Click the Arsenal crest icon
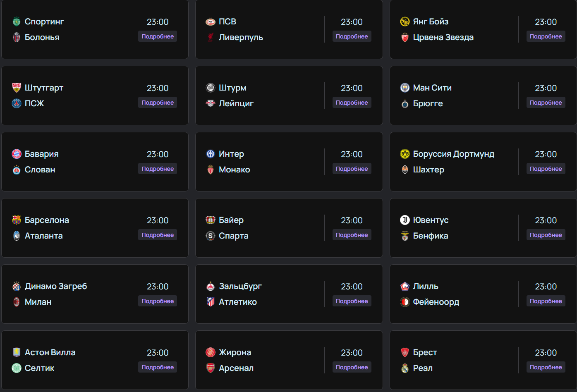The width and height of the screenshot is (577, 392). click(211, 368)
